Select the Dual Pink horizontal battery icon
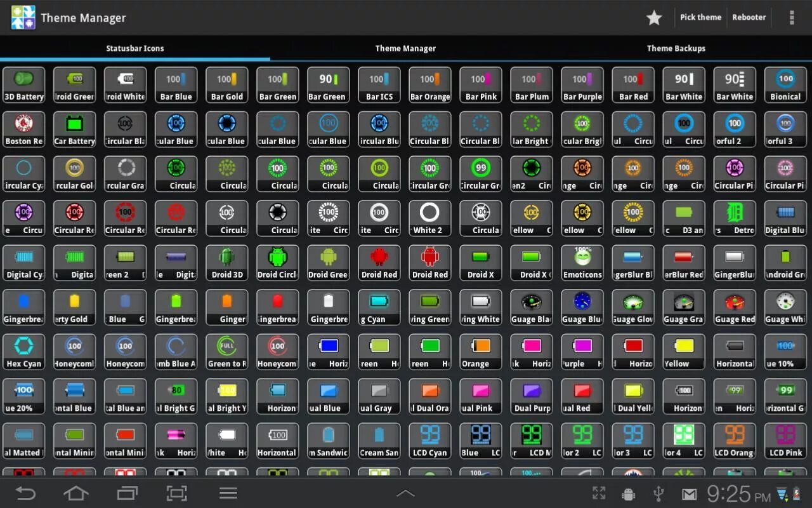This screenshot has height=508, width=812. [x=481, y=396]
